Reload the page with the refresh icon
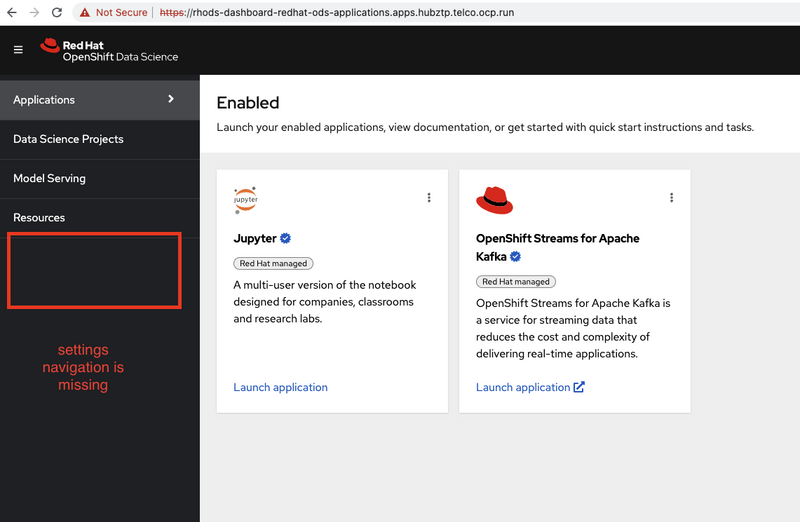This screenshot has height=522, width=800. (57, 12)
